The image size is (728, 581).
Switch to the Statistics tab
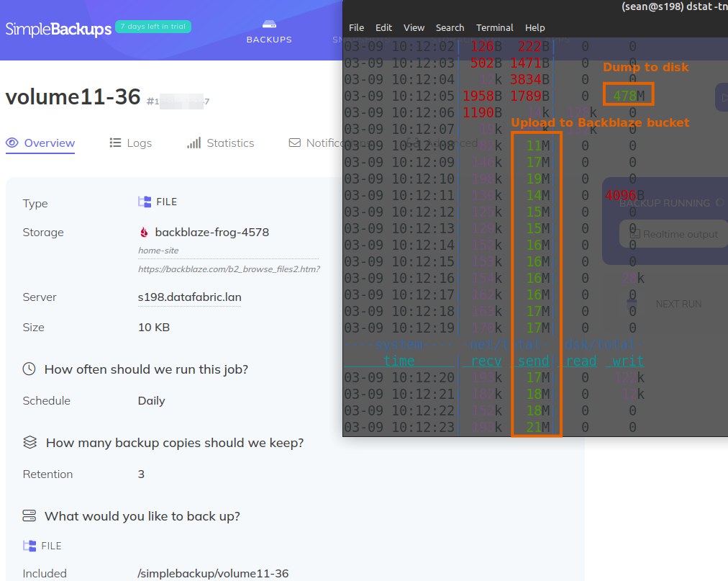221,143
